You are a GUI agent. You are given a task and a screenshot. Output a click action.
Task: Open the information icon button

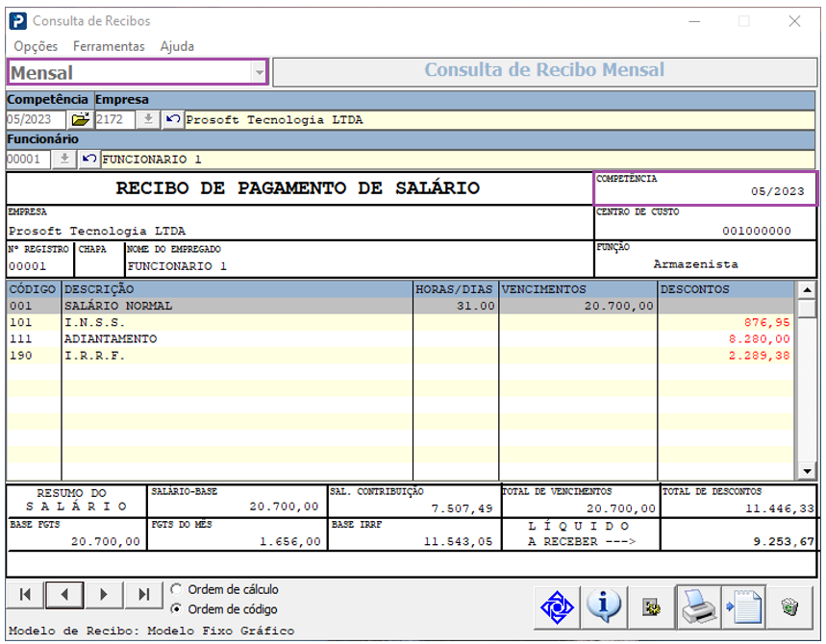tap(604, 607)
